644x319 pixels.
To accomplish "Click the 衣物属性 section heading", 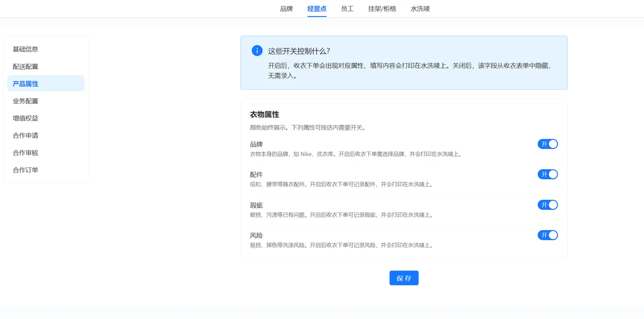I will click(x=264, y=115).
